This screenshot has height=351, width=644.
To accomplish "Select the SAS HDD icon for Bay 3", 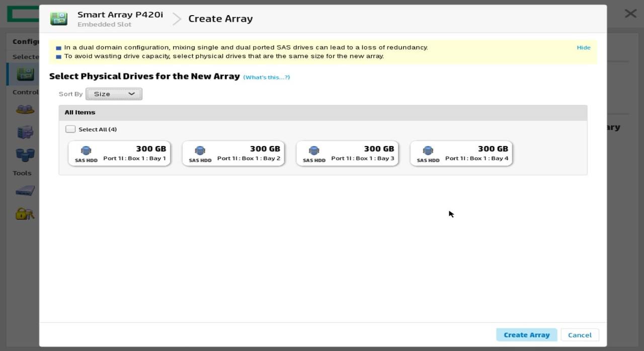I will [x=314, y=151].
